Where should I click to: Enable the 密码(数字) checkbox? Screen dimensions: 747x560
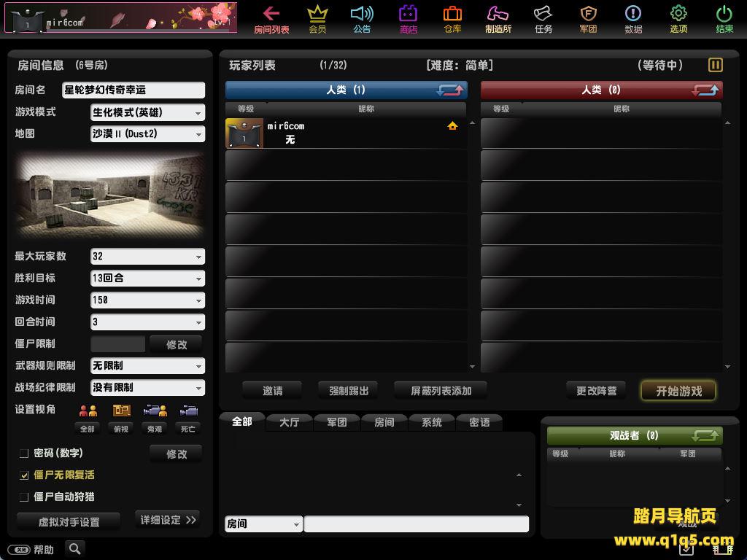[24, 454]
